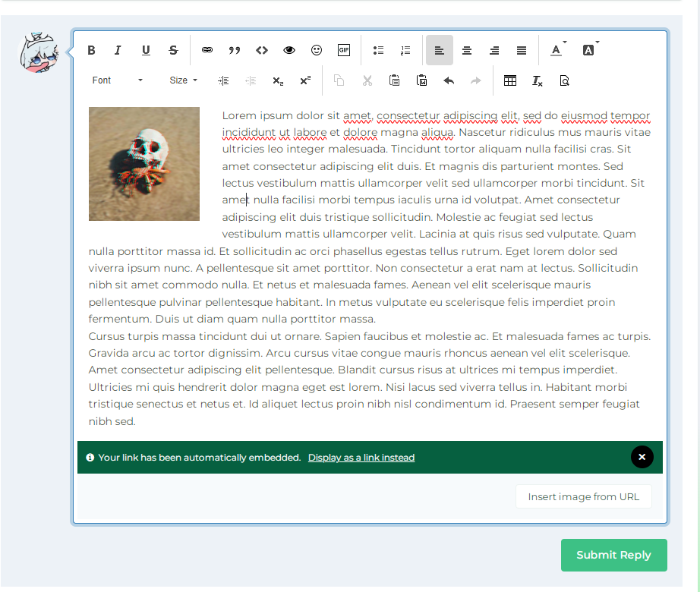Click the Copy icon
The width and height of the screenshot is (700, 592).
pyautogui.click(x=339, y=80)
